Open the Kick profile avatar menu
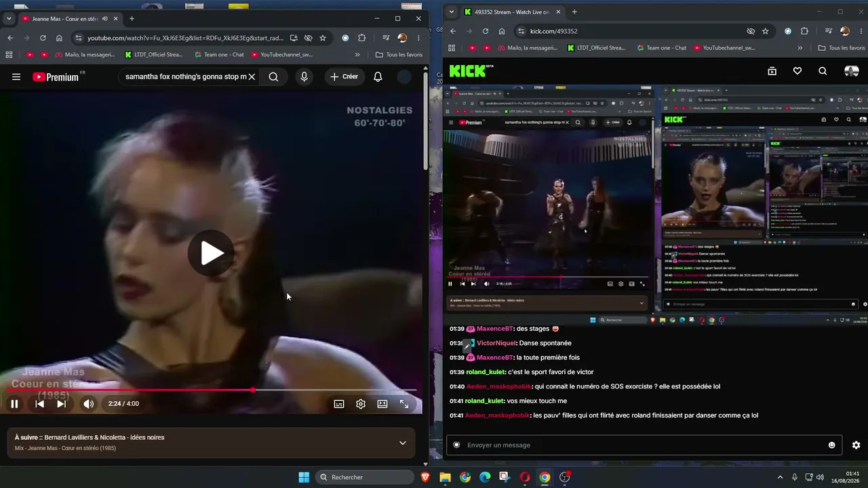 point(851,71)
